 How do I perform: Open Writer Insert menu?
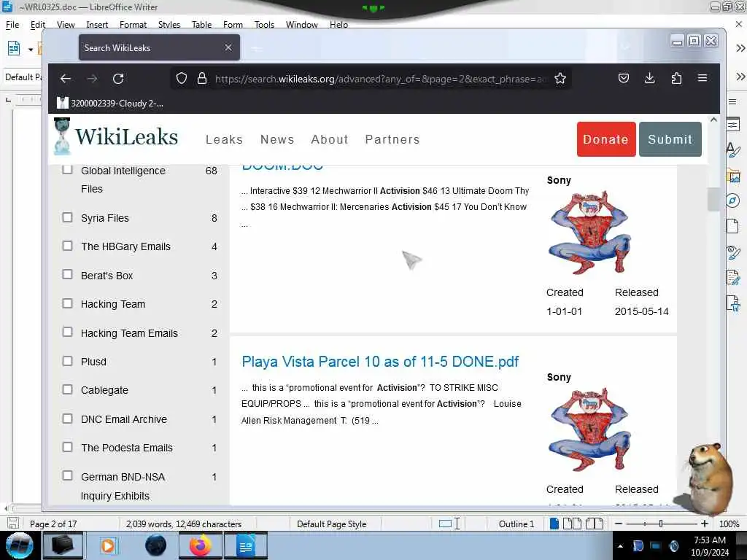(x=97, y=24)
